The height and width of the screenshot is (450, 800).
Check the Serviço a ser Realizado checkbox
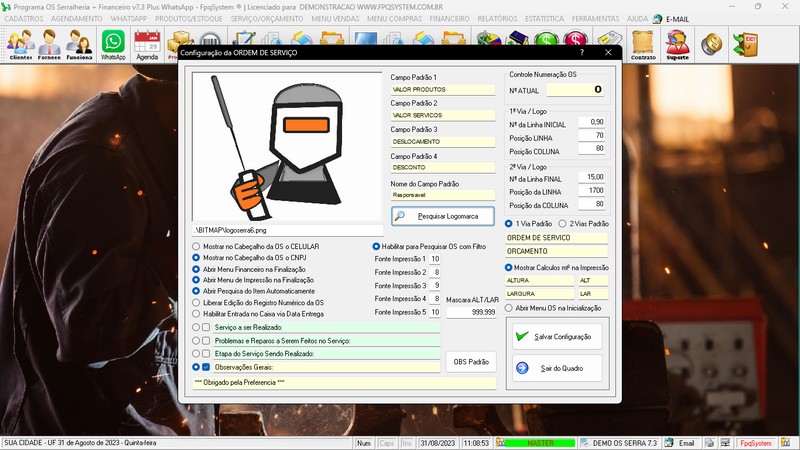coord(206,327)
